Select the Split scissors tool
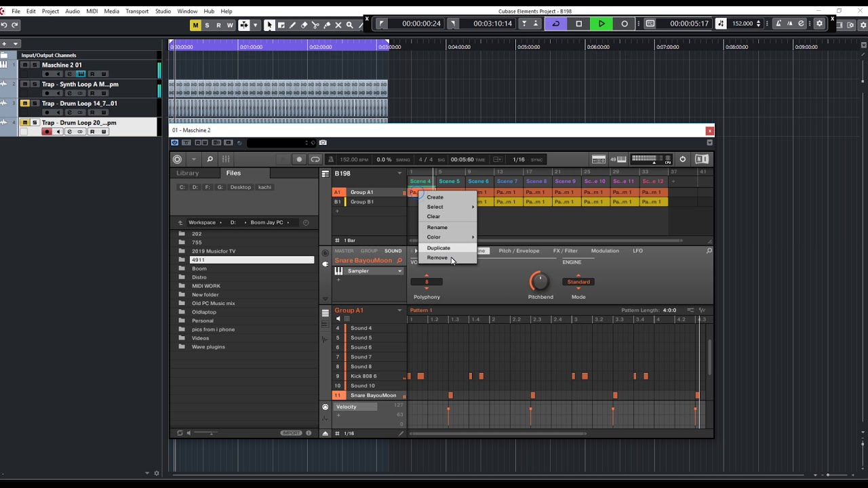Image resolution: width=868 pixels, height=488 pixels. coord(315,25)
